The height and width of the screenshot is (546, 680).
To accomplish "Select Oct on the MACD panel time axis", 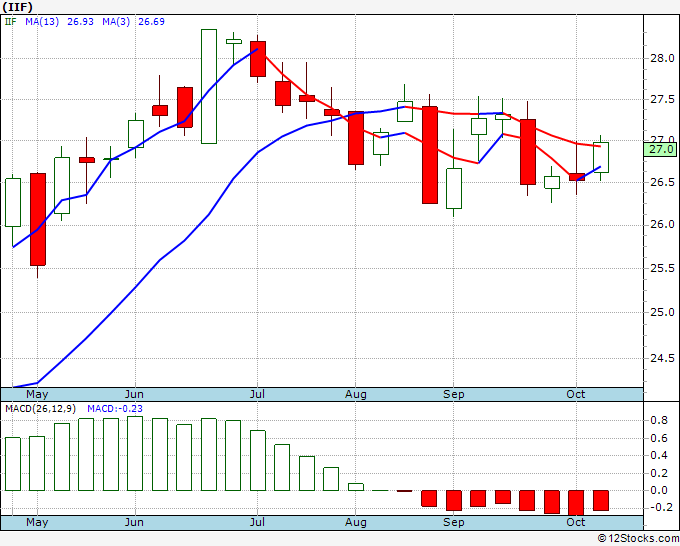I will 576,522.
